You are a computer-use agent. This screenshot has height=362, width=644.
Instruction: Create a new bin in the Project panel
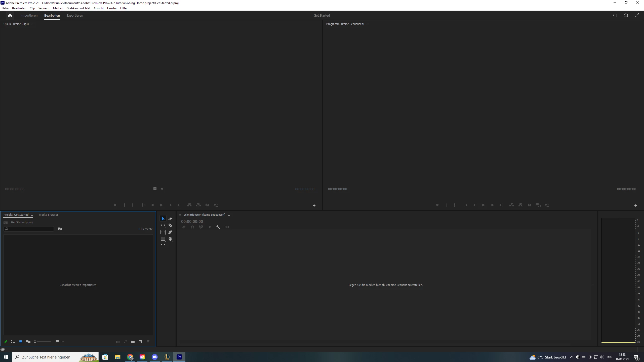[x=133, y=342]
